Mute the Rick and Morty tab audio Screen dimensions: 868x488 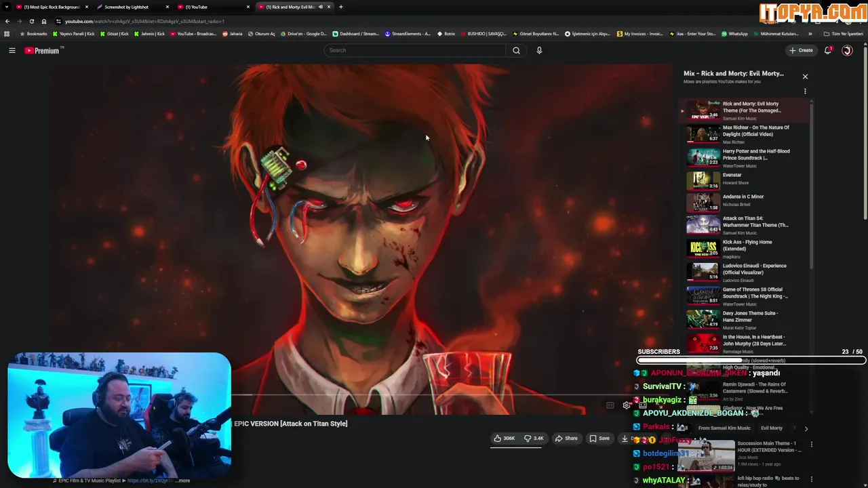click(x=321, y=7)
